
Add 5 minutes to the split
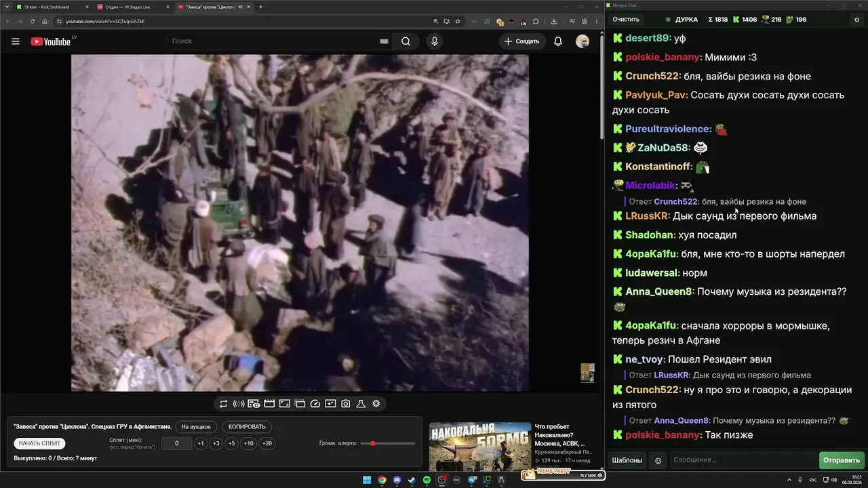click(232, 443)
